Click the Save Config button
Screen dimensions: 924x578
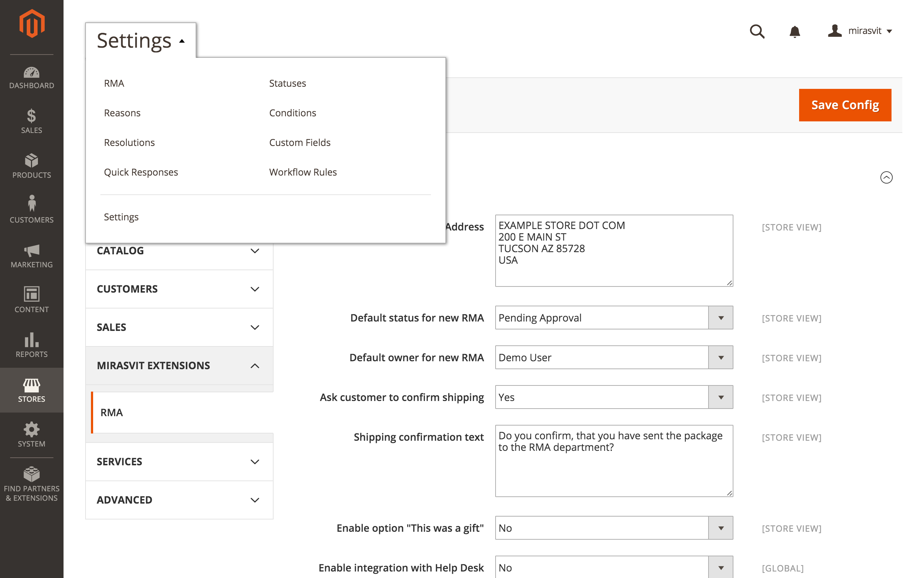tap(845, 105)
